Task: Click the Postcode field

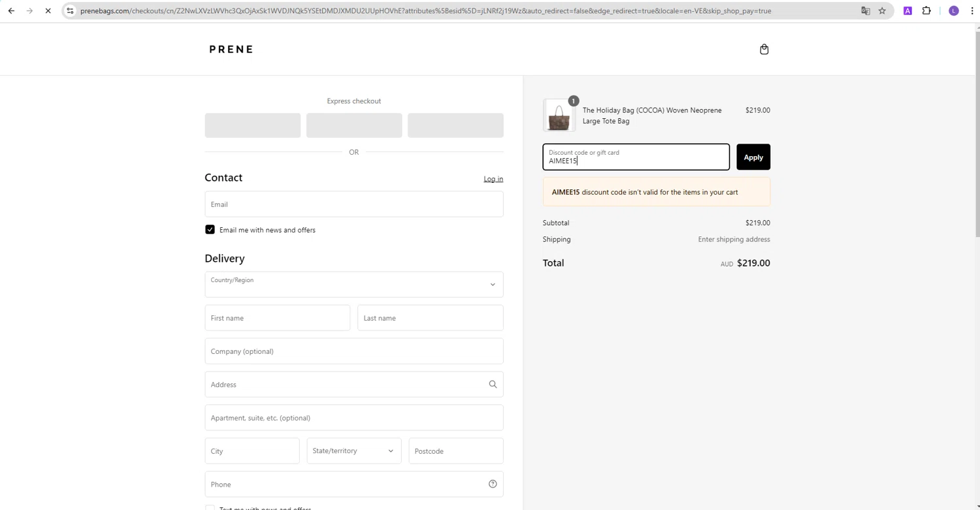Action: coord(456,451)
